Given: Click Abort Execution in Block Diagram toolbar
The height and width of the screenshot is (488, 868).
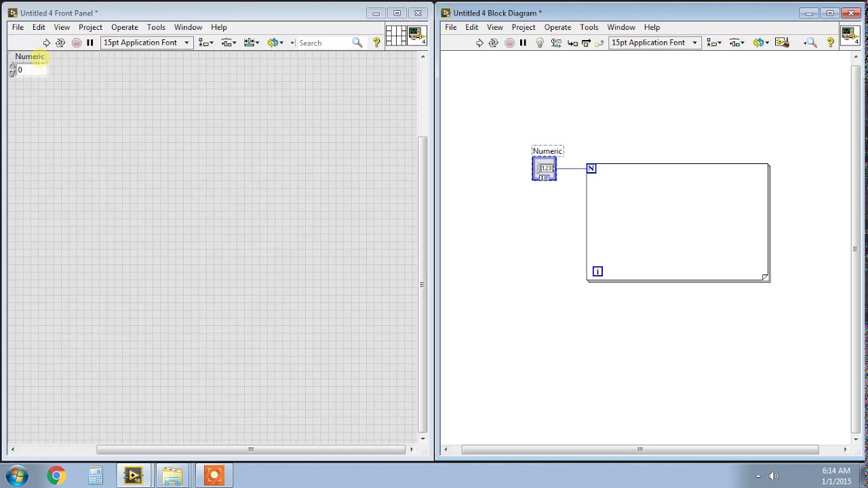Looking at the screenshot, I should coord(509,43).
